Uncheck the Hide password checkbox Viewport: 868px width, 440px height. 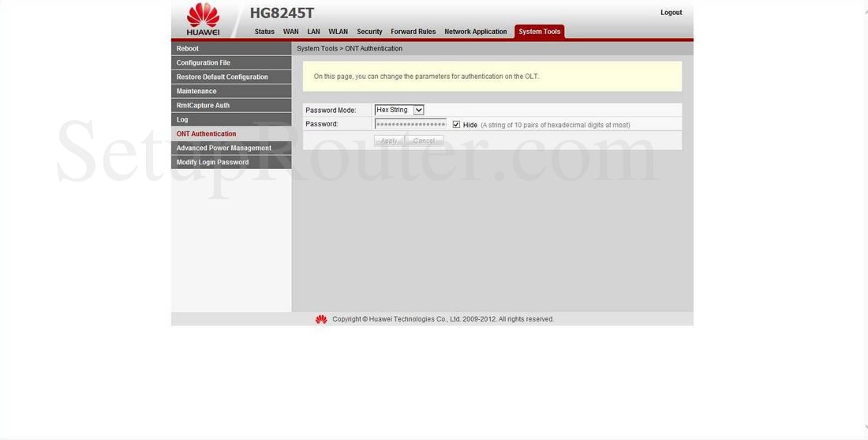[x=456, y=125]
